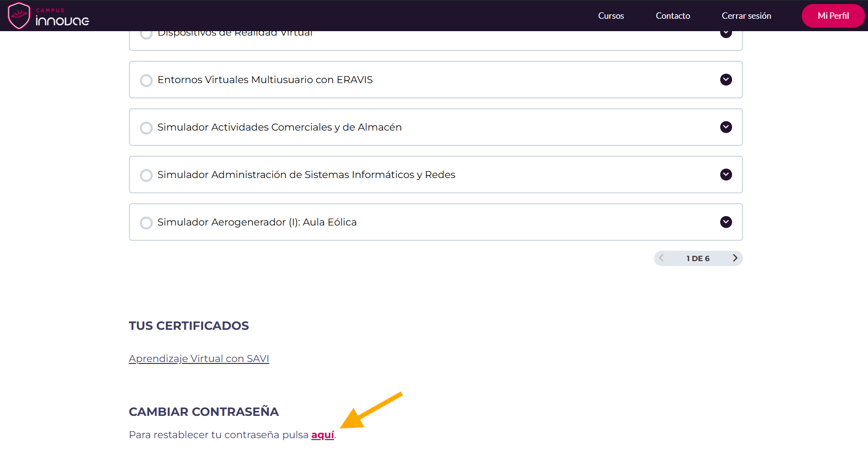The width and height of the screenshot is (868, 449).
Task: Expand Simulador Aerogenerador Aula Eólica chevron
Action: point(726,222)
